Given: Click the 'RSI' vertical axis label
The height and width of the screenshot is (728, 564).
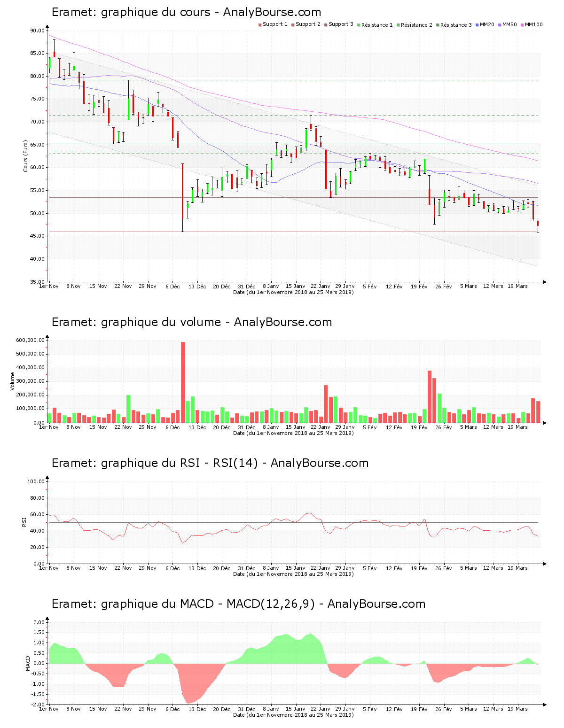Looking at the screenshot, I should pyautogui.click(x=24, y=522).
